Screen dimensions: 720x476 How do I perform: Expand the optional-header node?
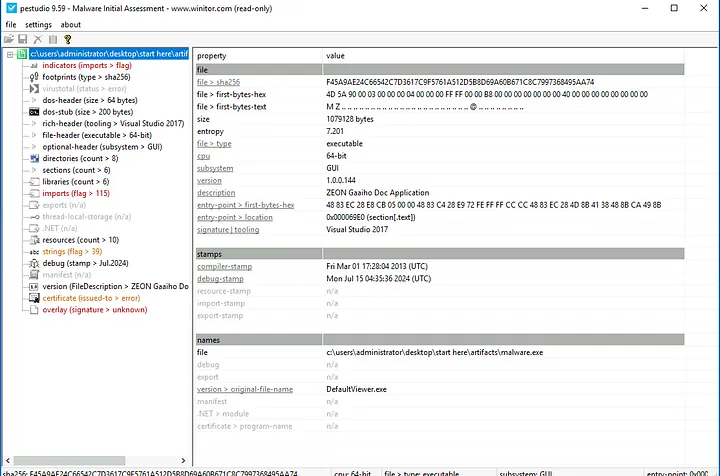(34, 147)
